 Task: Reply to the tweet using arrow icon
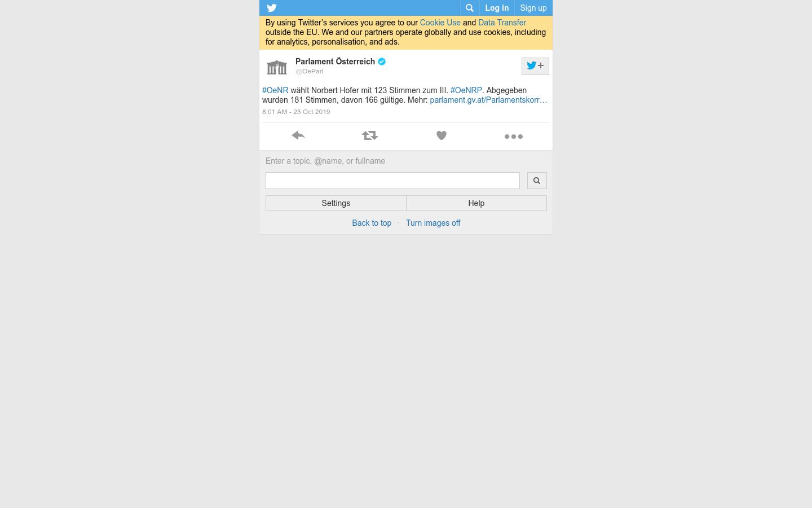[x=298, y=135]
